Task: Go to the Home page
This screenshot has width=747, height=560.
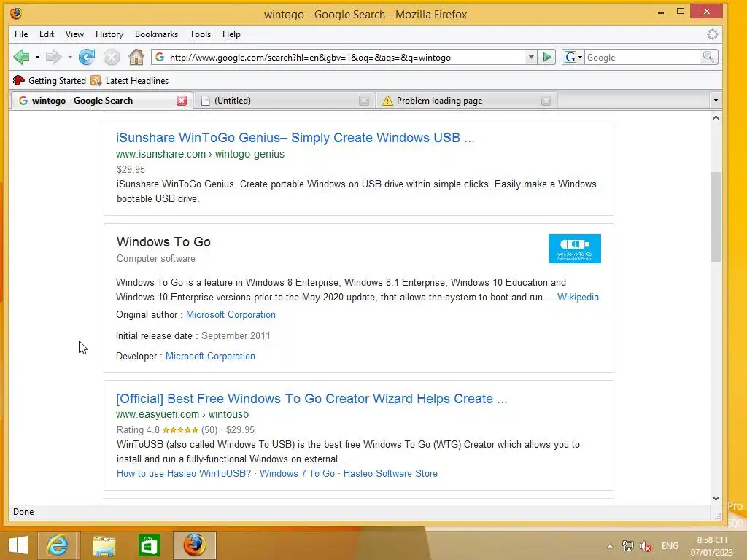Action: [136, 57]
